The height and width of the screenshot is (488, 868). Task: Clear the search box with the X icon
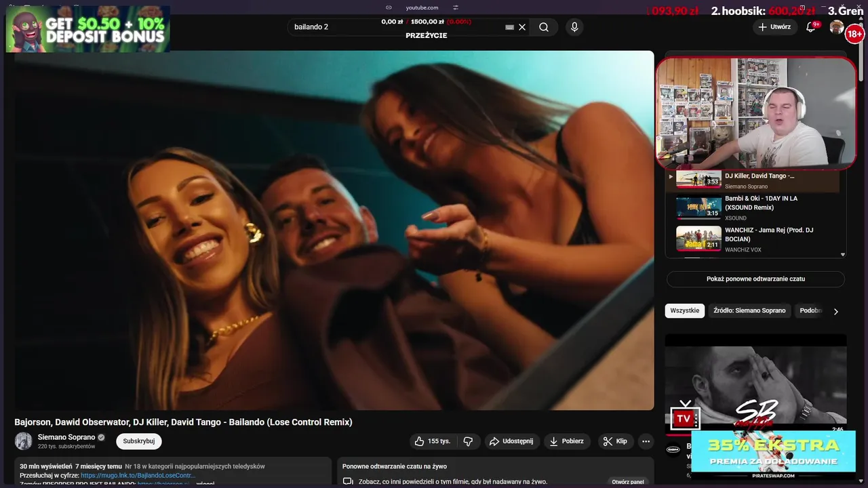pos(522,27)
